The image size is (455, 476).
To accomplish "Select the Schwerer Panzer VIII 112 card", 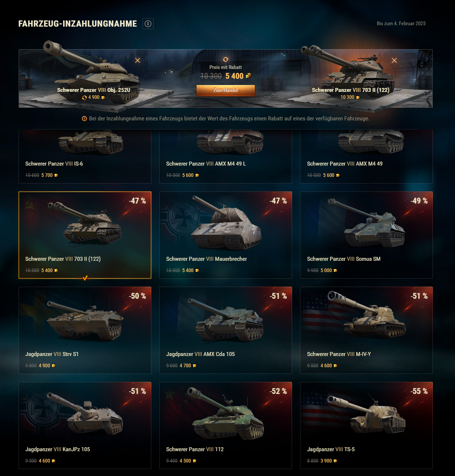I will coord(226,425).
